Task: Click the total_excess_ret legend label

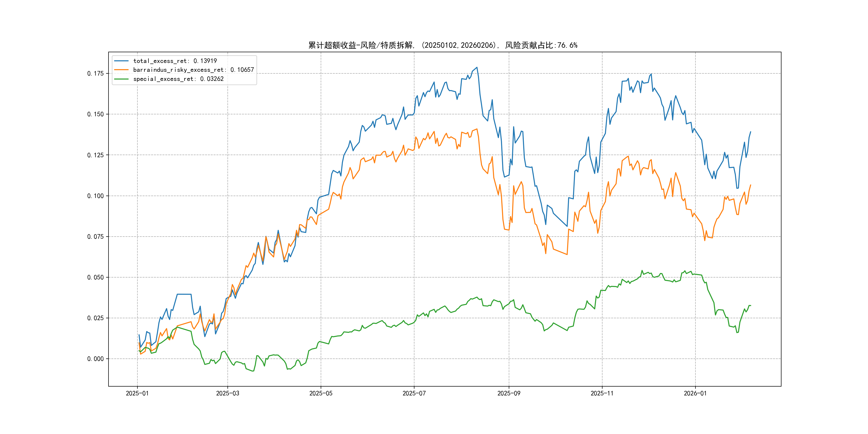Action: [175, 61]
